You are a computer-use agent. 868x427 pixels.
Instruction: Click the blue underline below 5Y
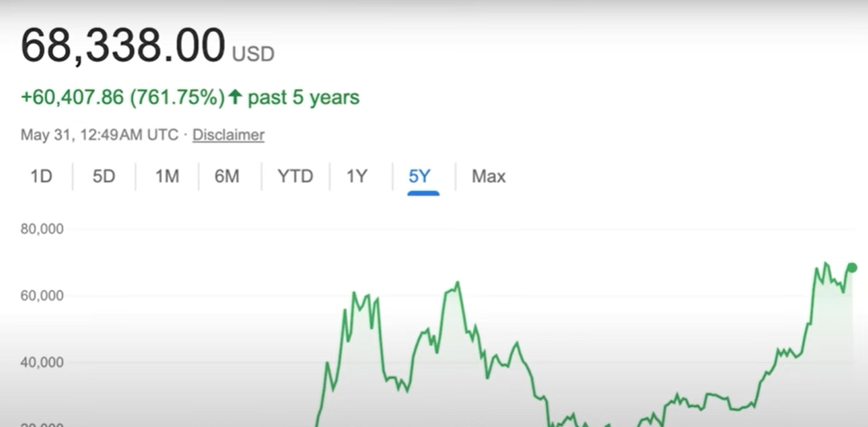423,193
